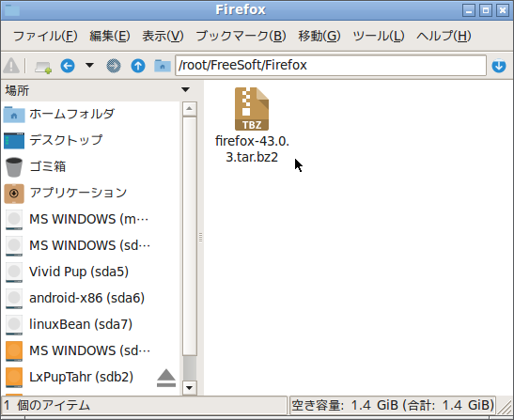Click sidebar scrollbar up arrow
Screen dimensions: 514x420
pyautogui.click(x=190, y=109)
